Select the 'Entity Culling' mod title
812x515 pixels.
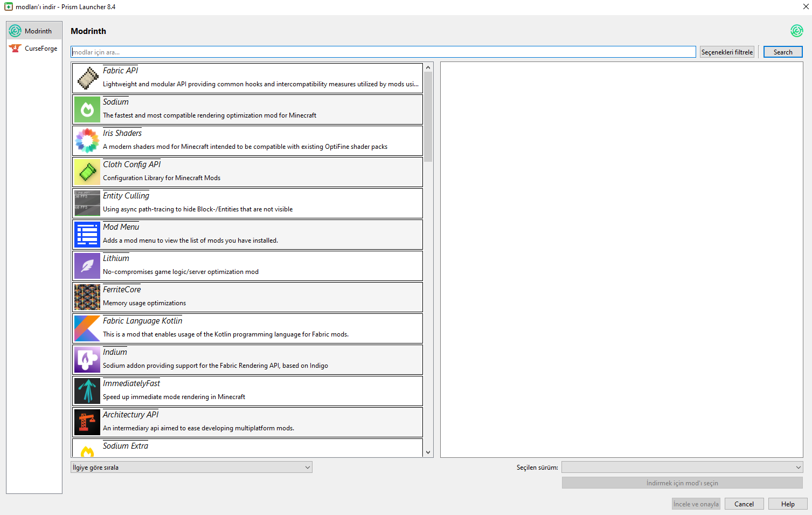(x=126, y=196)
